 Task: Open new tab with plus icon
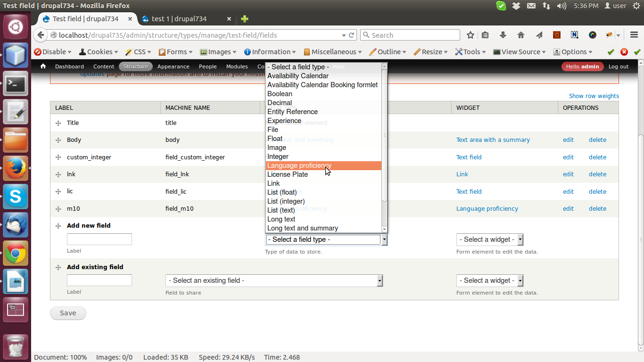(x=244, y=19)
